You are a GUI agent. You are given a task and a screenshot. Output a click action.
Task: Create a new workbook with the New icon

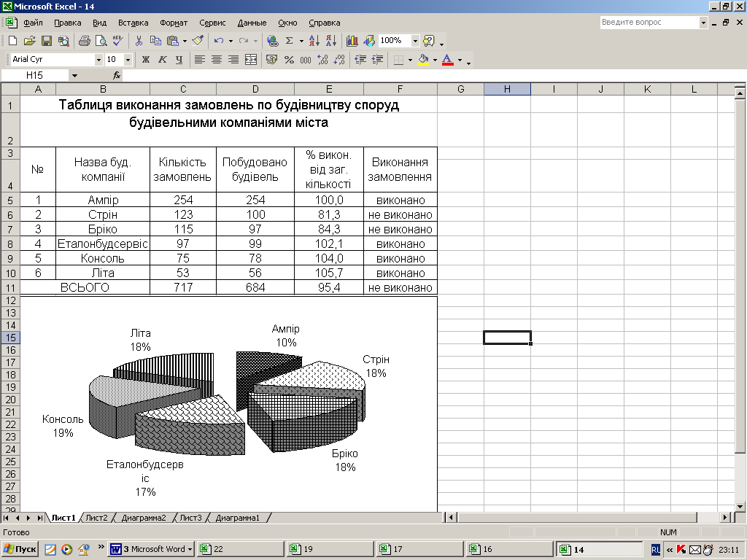pyautogui.click(x=12, y=41)
